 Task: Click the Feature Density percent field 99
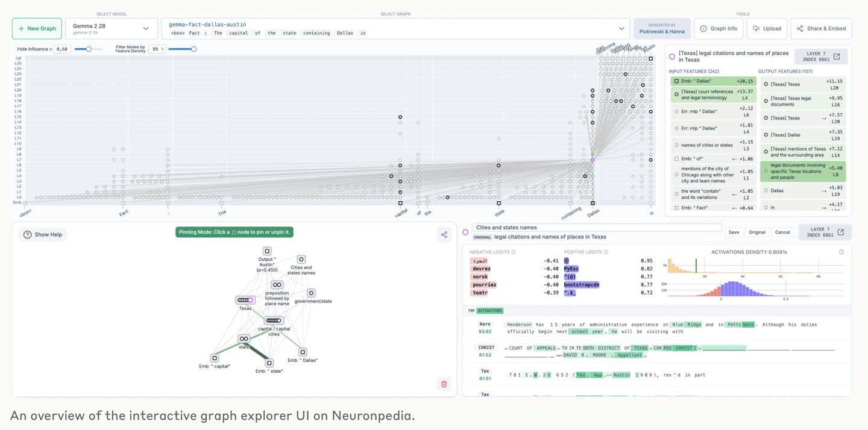pos(157,49)
